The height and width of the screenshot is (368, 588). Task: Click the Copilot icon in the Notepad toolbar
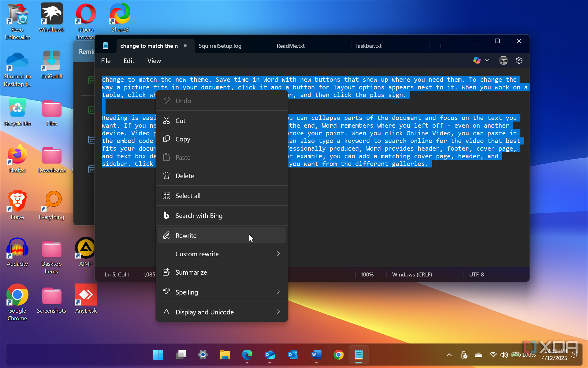(477, 60)
